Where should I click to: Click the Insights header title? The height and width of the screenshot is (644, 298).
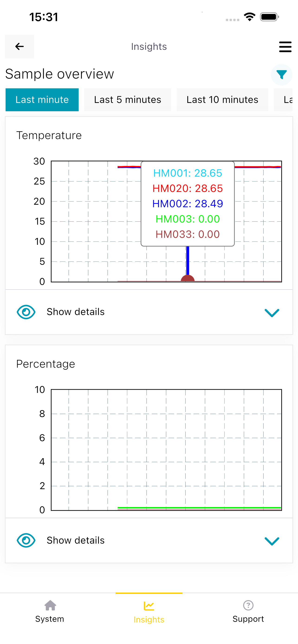[x=149, y=47]
